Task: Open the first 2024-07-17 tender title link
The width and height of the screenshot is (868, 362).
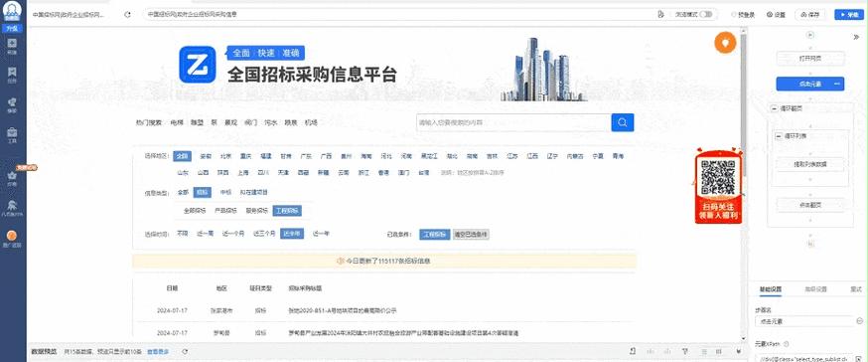Action: (343, 310)
